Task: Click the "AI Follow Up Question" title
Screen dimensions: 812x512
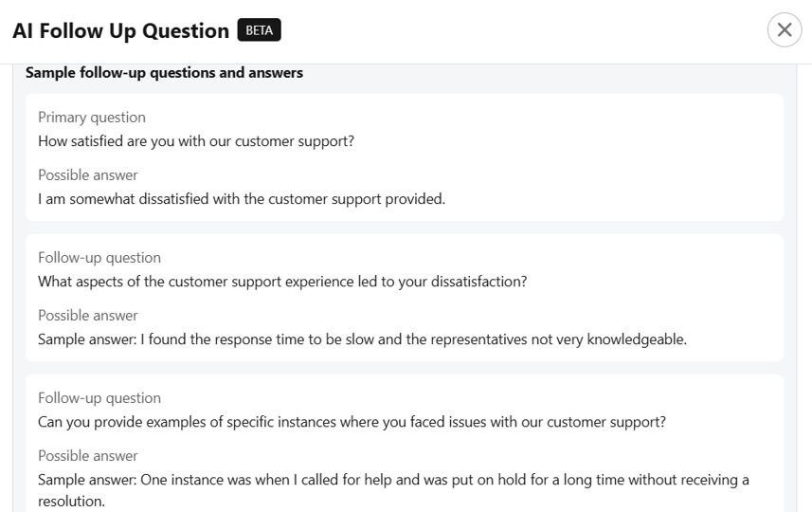Action: point(120,30)
